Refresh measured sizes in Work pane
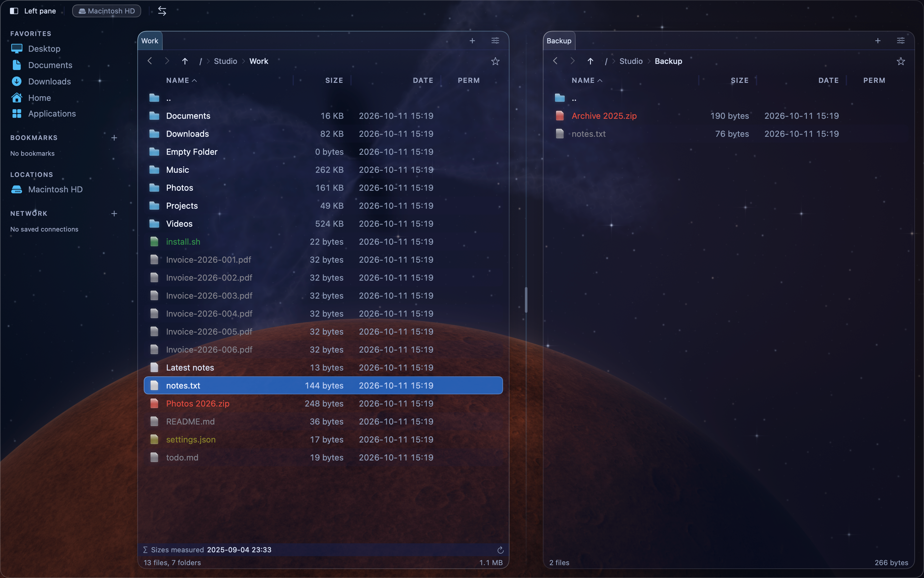 [x=500, y=550]
